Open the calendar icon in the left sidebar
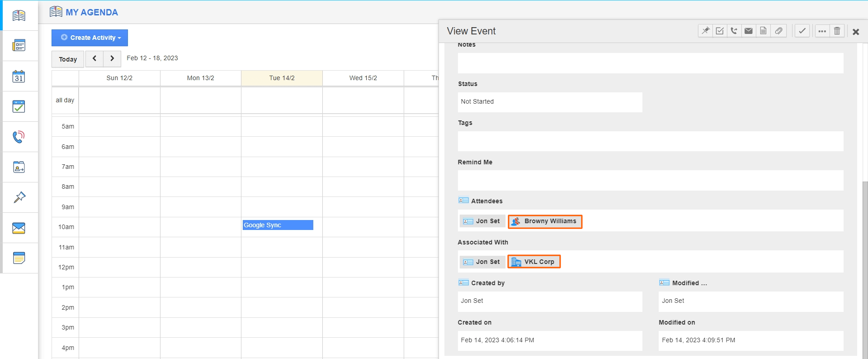 point(19,77)
